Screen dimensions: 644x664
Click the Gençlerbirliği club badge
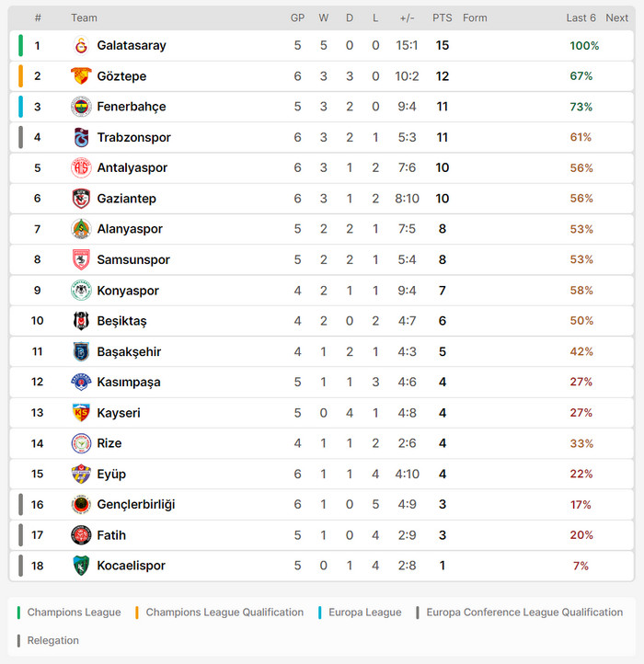(81, 505)
